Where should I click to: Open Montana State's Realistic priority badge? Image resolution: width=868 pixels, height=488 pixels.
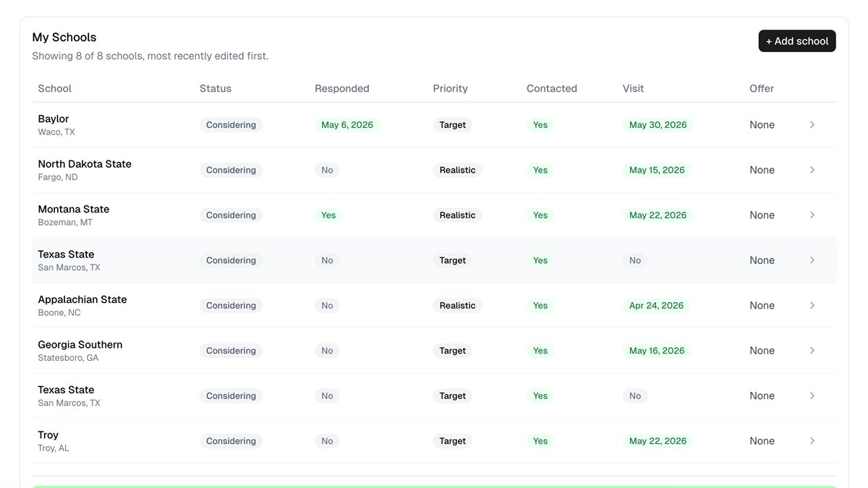pos(457,215)
